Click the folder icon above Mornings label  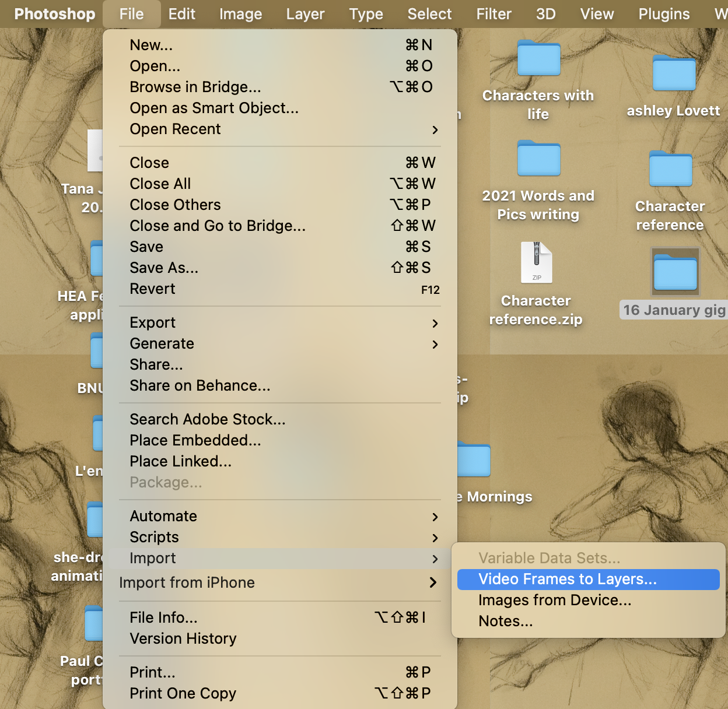(474, 459)
